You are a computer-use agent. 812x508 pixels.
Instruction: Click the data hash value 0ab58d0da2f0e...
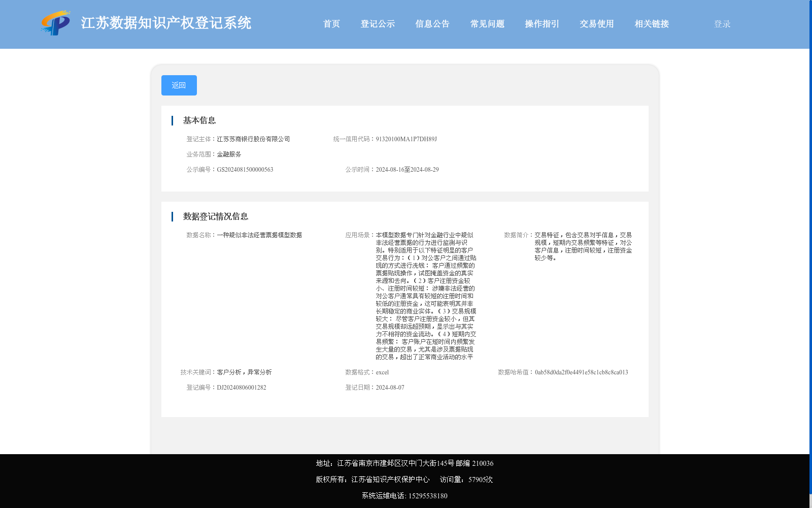click(582, 372)
